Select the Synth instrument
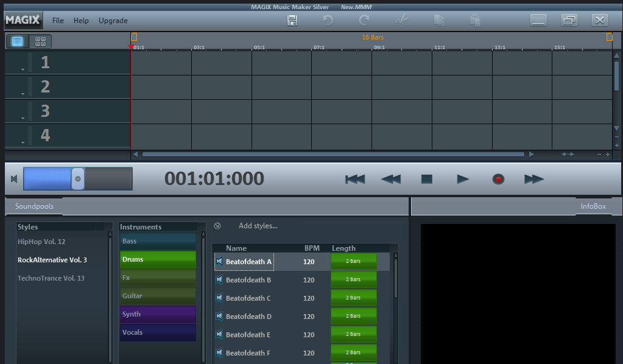Image resolution: width=623 pixels, height=364 pixels. pyautogui.click(x=158, y=314)
